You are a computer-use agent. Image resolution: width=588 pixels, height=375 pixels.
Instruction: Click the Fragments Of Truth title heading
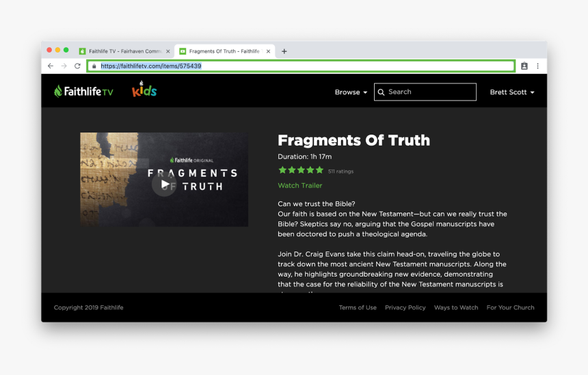(x=353, y=141)
